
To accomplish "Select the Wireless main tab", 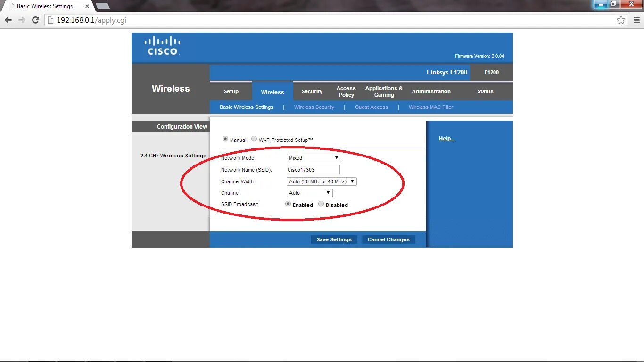I will point(272,91).
